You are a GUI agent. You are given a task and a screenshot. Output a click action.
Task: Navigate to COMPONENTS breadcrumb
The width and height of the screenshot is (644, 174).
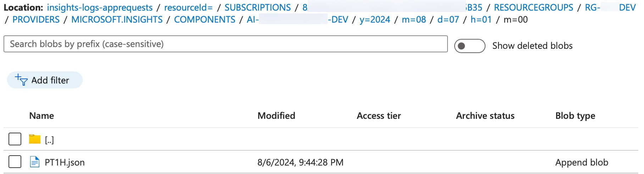click(x=205, y=19)
